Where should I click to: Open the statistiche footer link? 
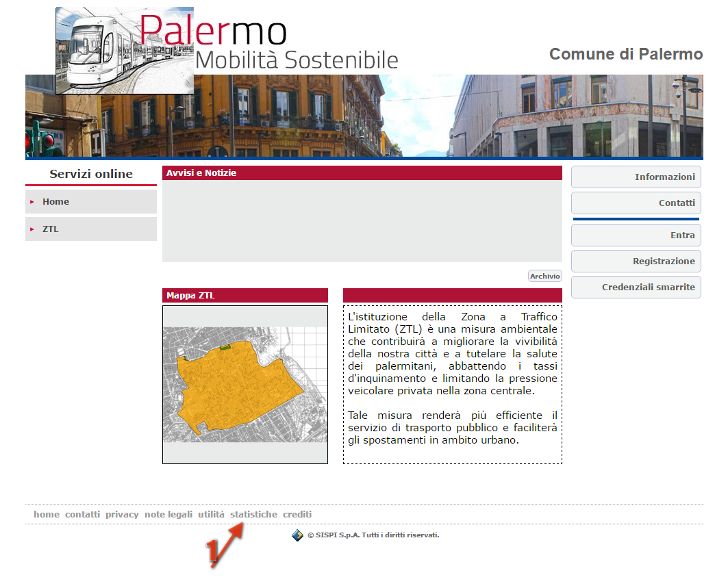[253, 514]
